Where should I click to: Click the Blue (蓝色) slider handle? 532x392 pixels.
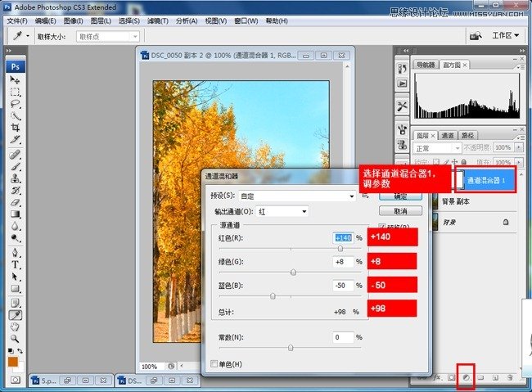pos(273,296)
